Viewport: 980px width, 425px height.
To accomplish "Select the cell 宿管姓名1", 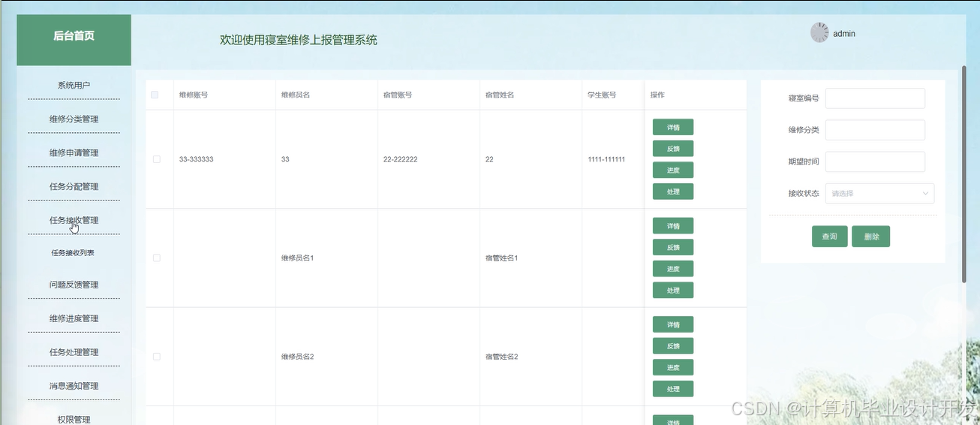I will pyautogui.click(x=502, y=258).
